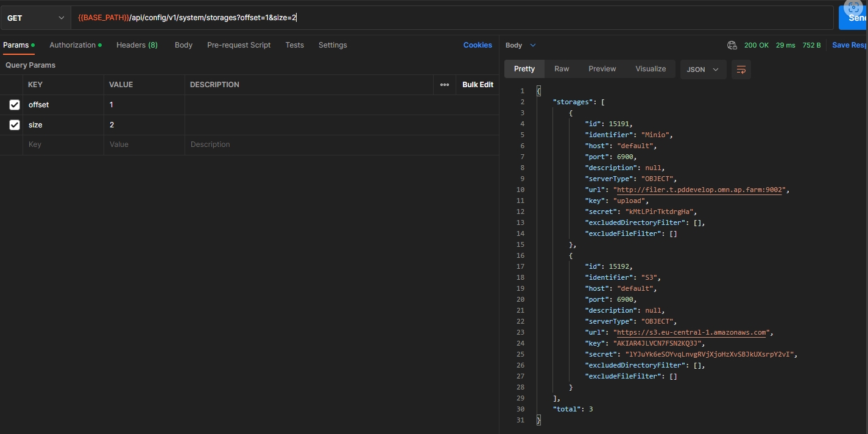Select the Raw response view
Viewport: 868px width, 434px height.
pyautogui.click(x=562, y=69)
